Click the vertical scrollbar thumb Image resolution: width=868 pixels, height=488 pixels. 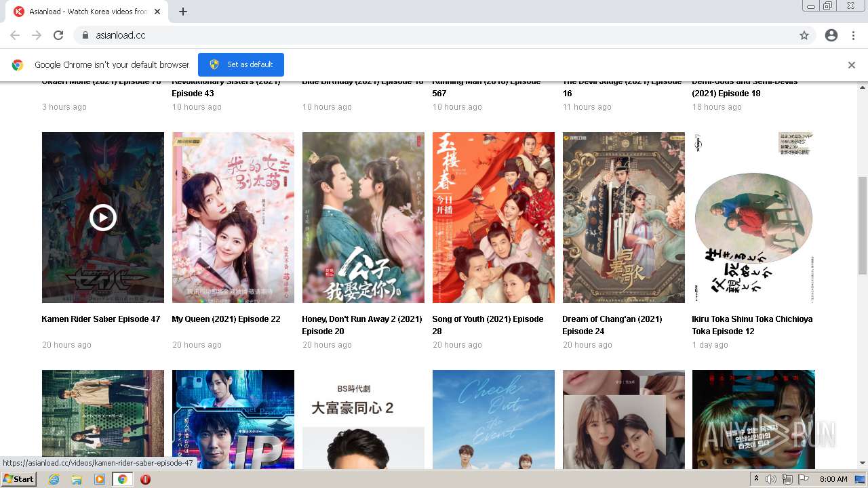pyautogui.click(x=863, y=225)
